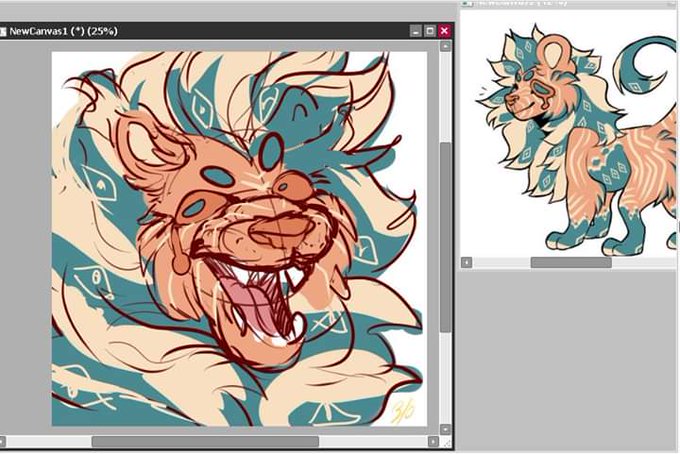
Task: Click the down arrow on NewCanvas1 vertical scrollbar
Action: point(445,429)
